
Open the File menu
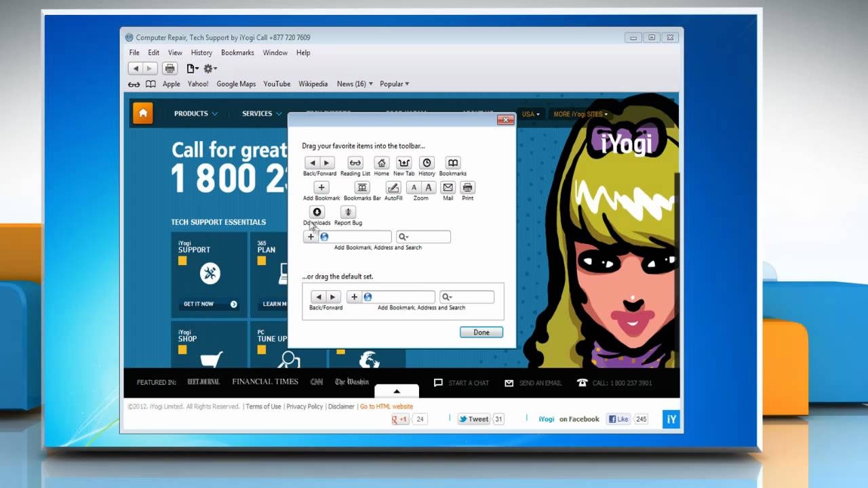(x=134, y=53)
